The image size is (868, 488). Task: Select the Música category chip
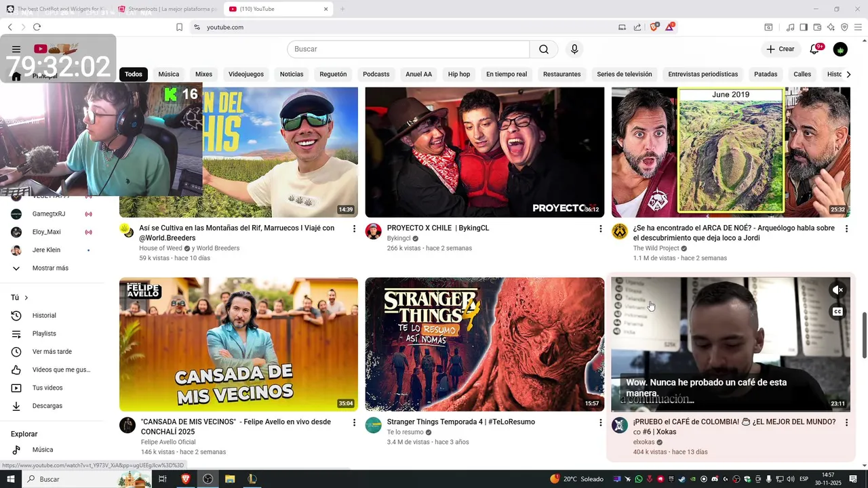click(169, 75)
